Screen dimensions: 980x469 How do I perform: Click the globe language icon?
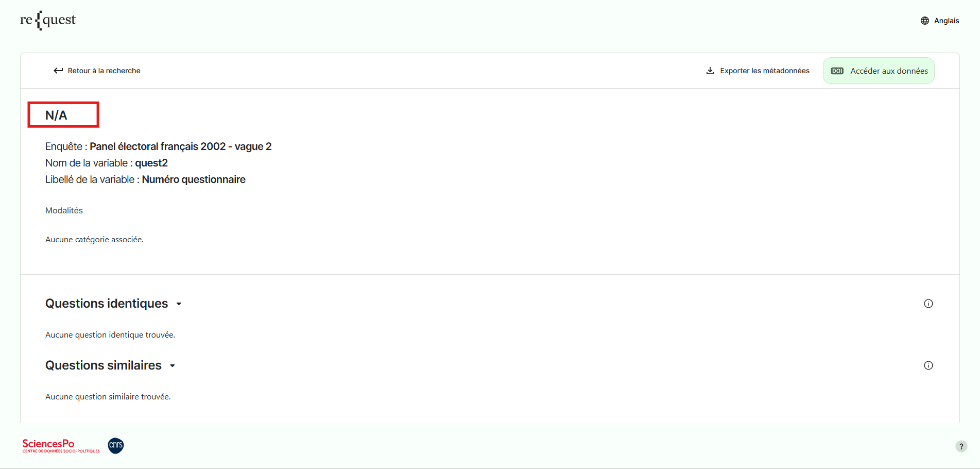pos(925,21)
